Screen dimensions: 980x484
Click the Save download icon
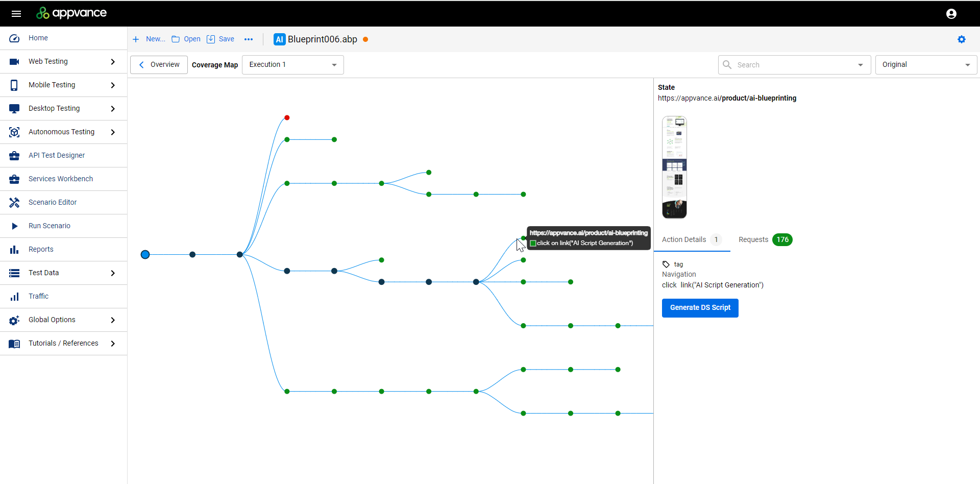(211, 39)
